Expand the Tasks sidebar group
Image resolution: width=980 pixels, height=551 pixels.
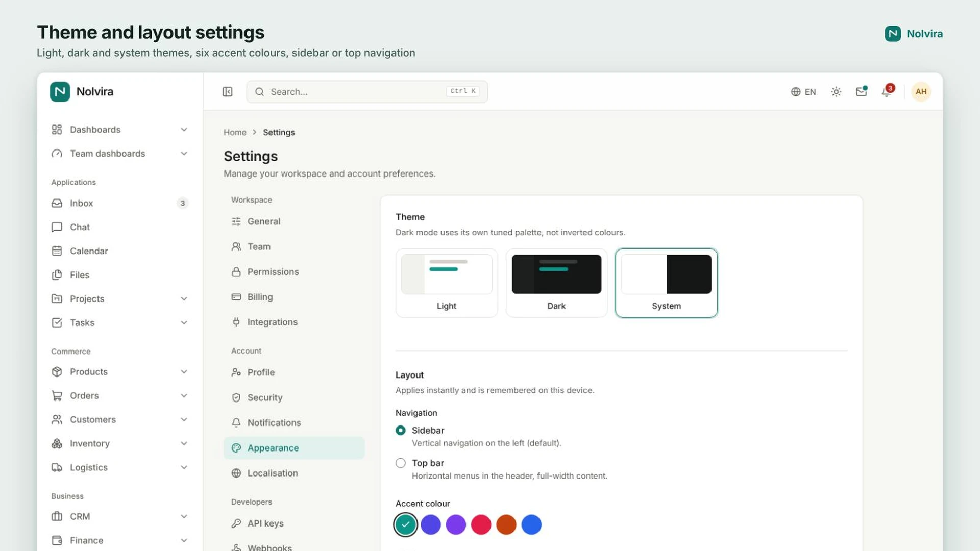click(120, 323)
